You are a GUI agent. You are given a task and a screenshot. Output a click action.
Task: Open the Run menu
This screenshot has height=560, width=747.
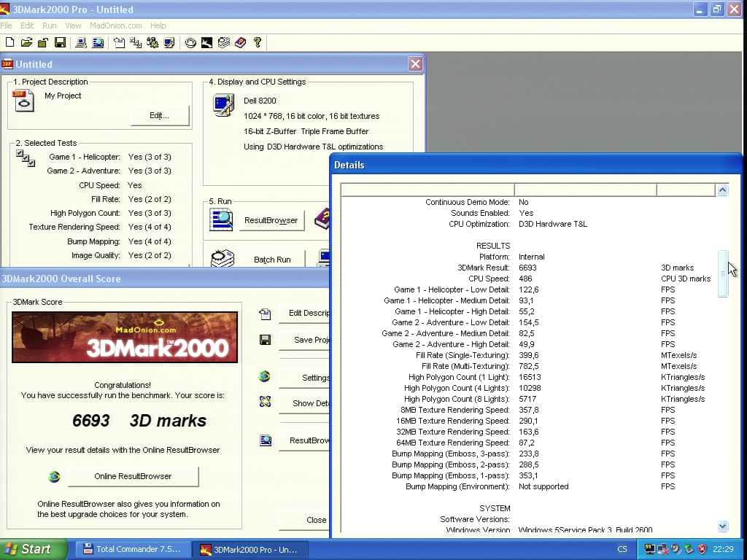pos(49,26)
